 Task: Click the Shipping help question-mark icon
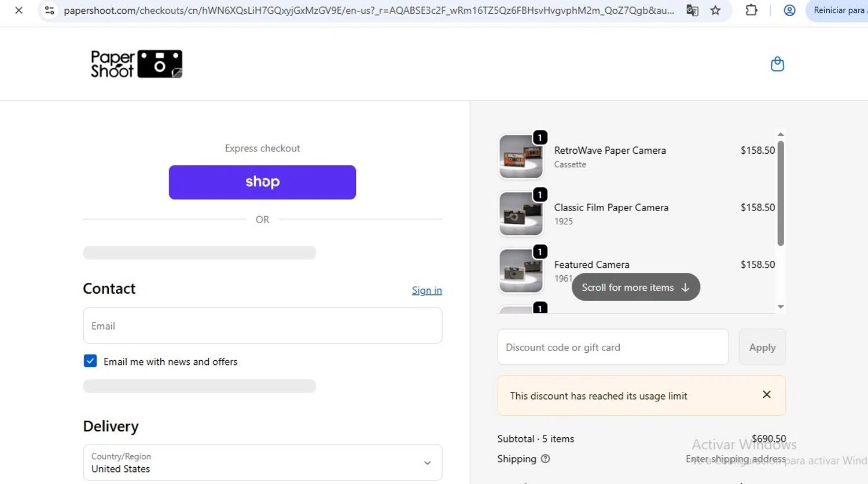click(x=545, y=459)
